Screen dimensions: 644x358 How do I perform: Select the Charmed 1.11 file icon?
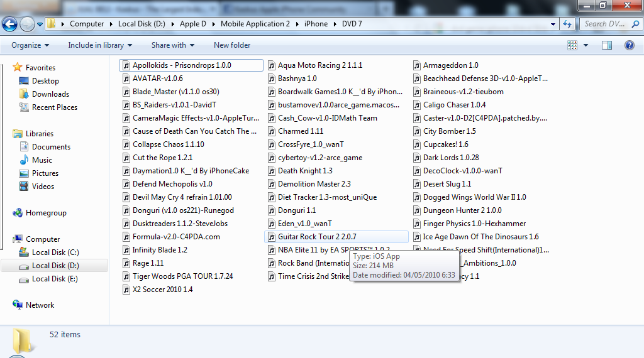272,132
